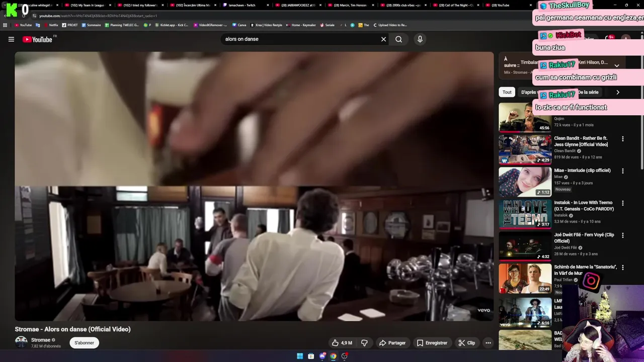Select the De la série filter chip
This screenshot has width=644, height=362.
coord(589,92)
